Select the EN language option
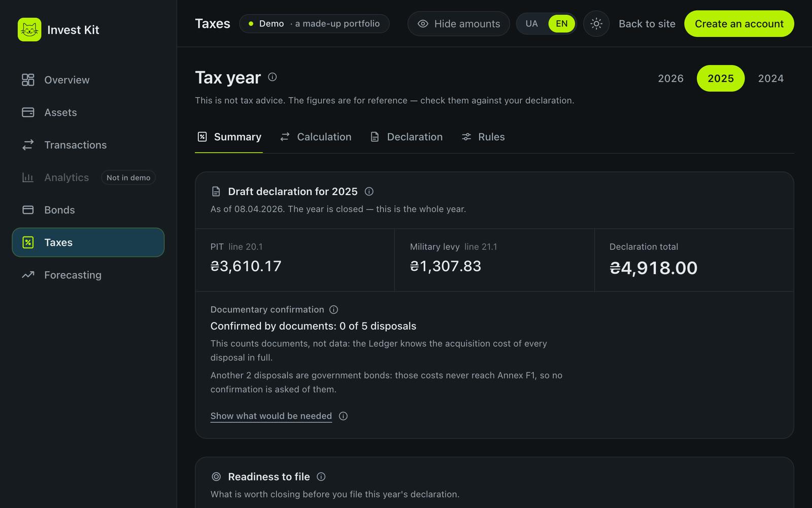812x508 pixels. click(561, 24)
